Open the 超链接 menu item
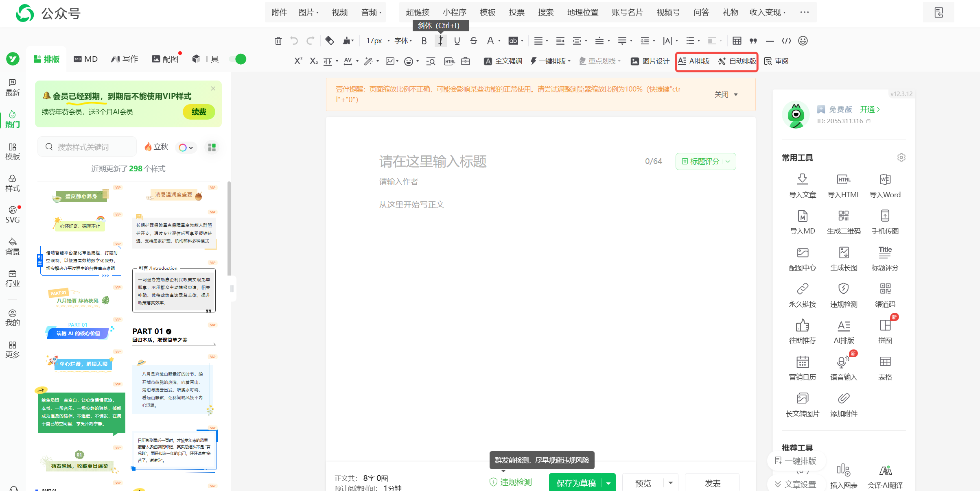This screenshot has width=980, height=491. click(418, 13)
